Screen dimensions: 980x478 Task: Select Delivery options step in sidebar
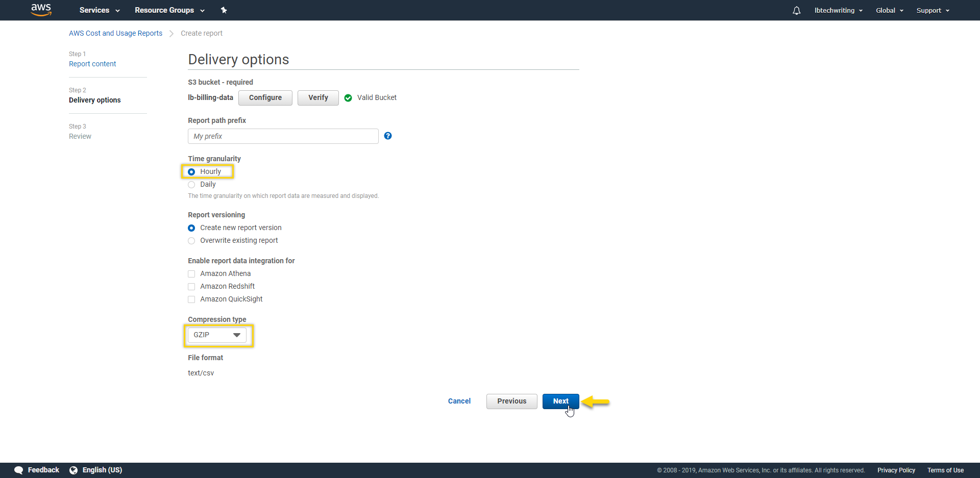click(95, 100)
